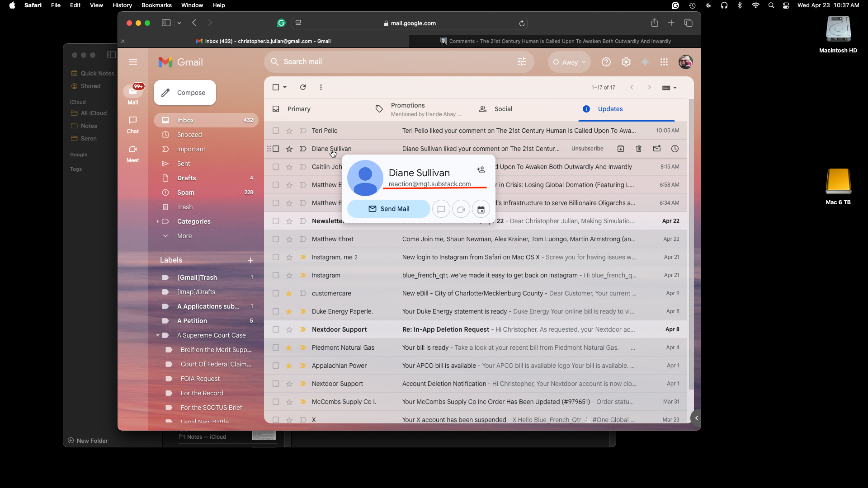Star the Caitlin Johnstone email row
868x488 pixels.
click(289, 167)
